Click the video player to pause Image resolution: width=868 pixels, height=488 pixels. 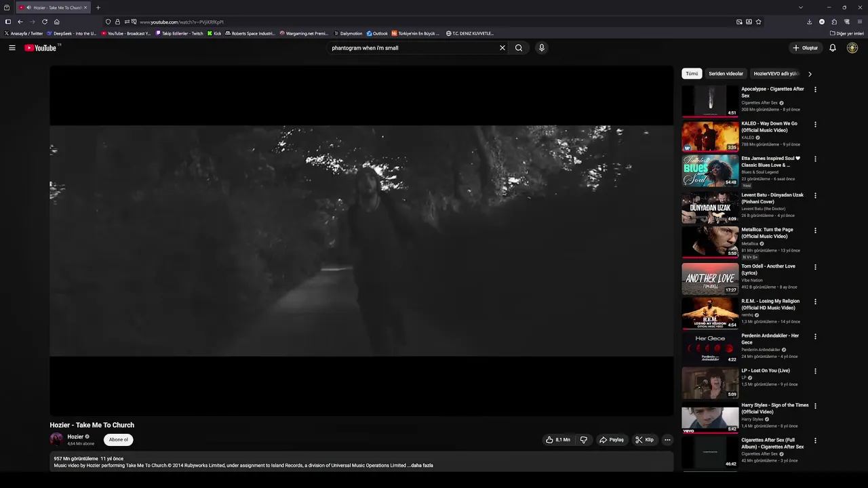click(361, 241)
